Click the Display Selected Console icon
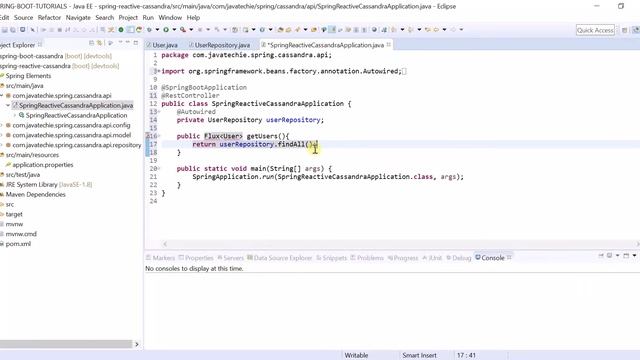This screenshot has height=360, width=640. tap(609, 256)
